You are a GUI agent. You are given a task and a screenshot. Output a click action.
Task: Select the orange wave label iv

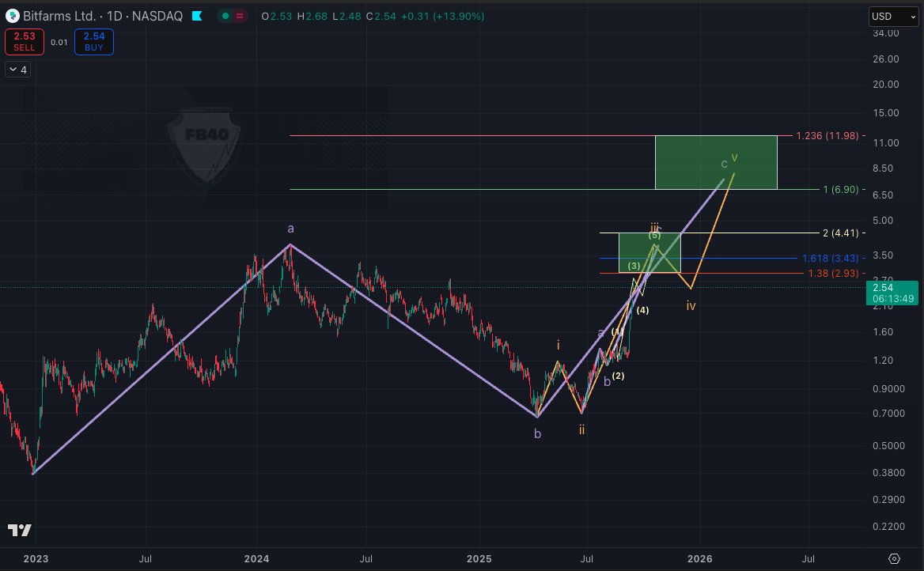[691, 306]
